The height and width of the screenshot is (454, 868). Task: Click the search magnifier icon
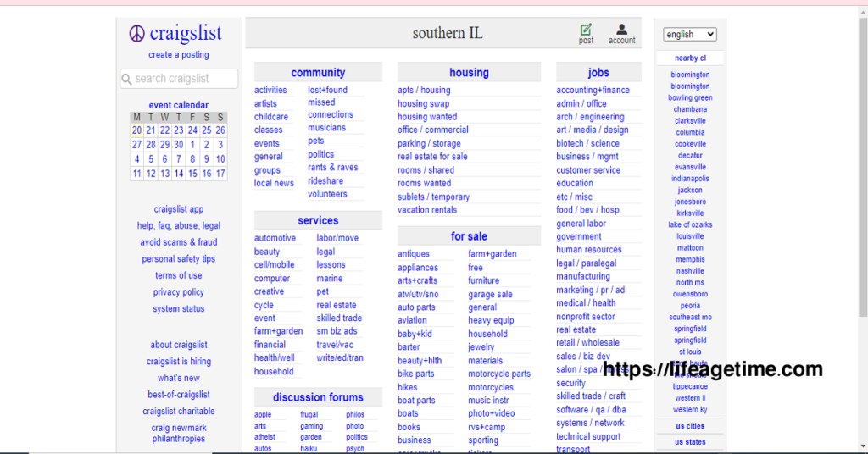127,79
